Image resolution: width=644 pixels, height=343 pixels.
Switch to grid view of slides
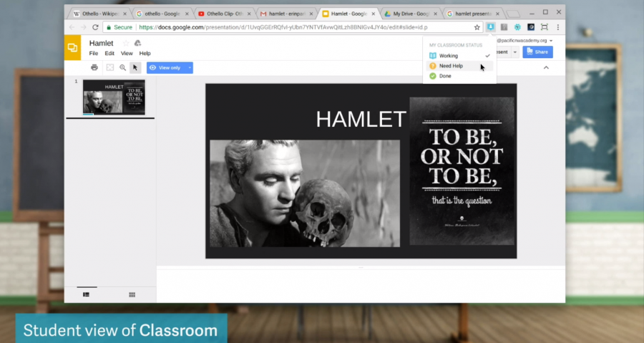(x=132, y=294)
